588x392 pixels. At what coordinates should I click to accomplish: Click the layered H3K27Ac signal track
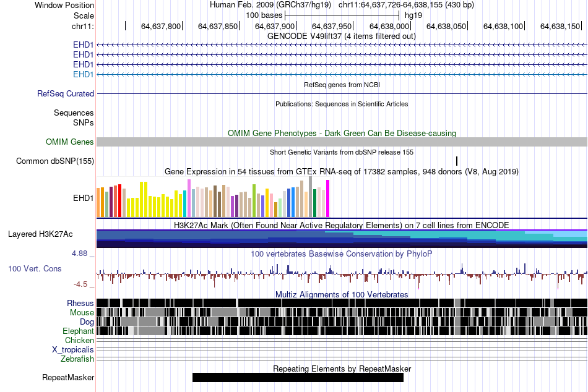[342, 239]
